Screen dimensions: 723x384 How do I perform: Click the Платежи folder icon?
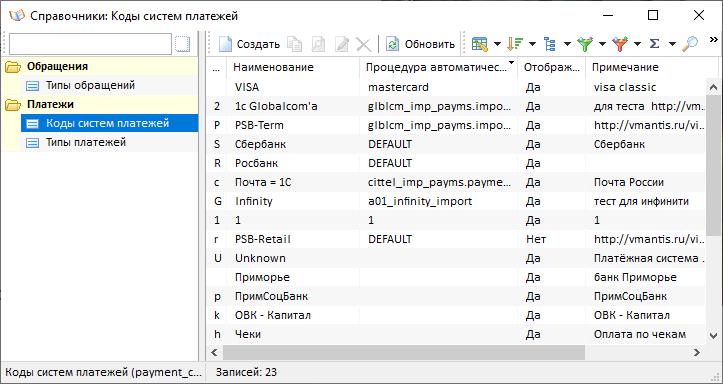coord(13,105)
